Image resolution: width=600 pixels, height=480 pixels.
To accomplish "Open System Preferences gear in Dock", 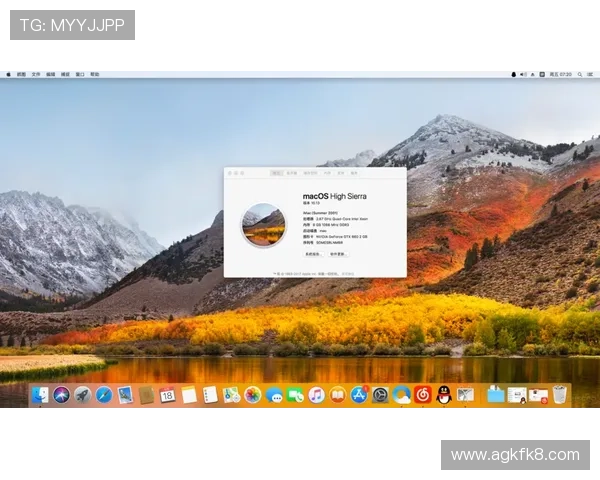I will point(380,395).
